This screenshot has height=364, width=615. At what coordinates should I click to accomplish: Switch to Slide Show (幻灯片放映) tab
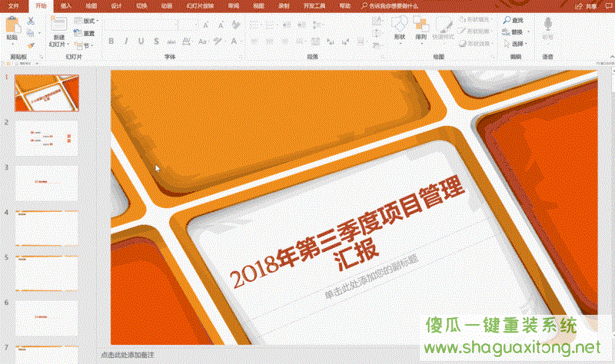point(200,6)
